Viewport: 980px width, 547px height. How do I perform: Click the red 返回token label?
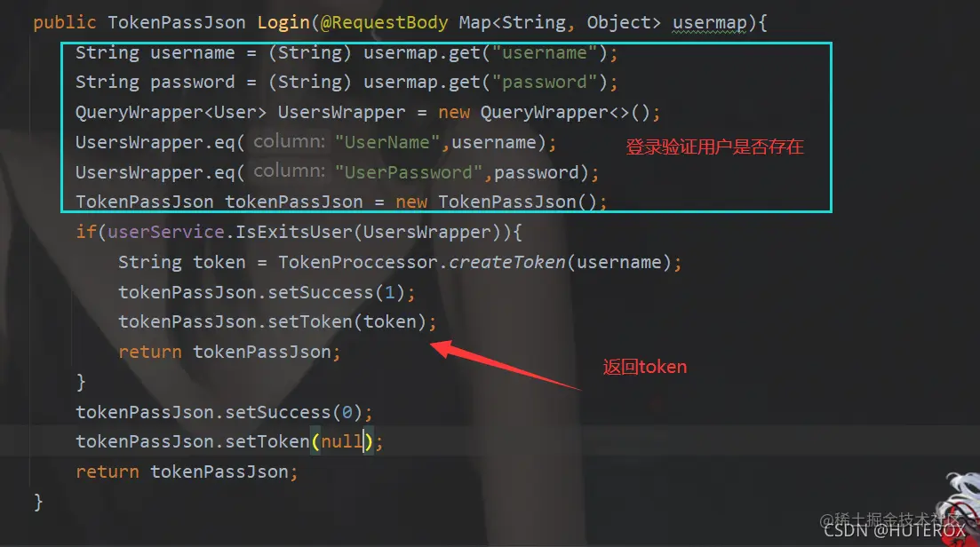coord(644,367)
